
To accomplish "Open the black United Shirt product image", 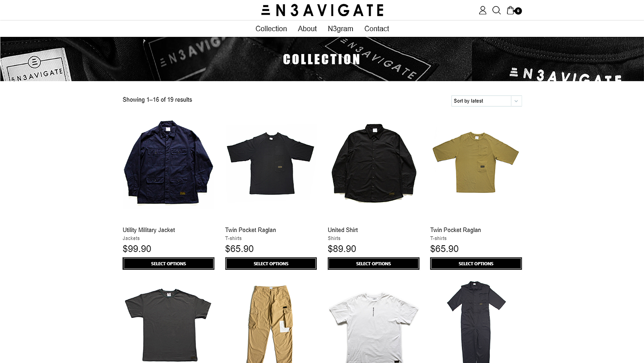I will [373, 163].
